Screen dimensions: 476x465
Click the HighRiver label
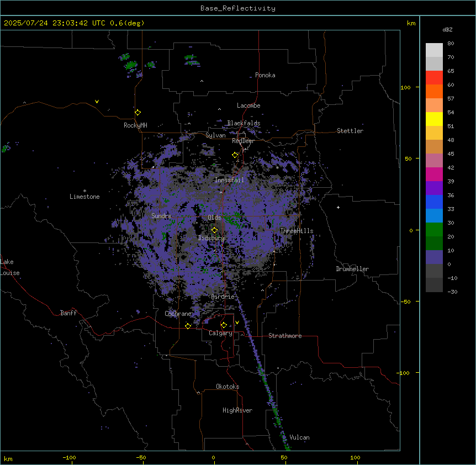pyautogui.click(x=237, y=410)
